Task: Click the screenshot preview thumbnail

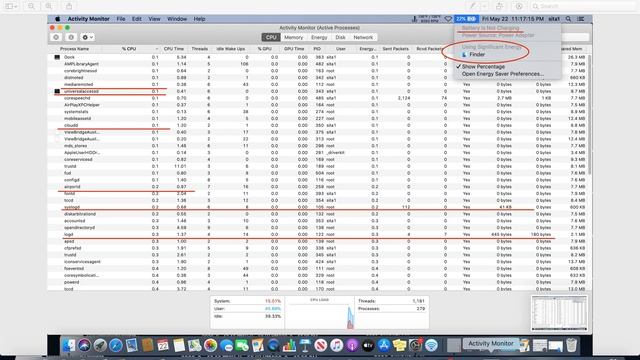Action: coord(559,313)
